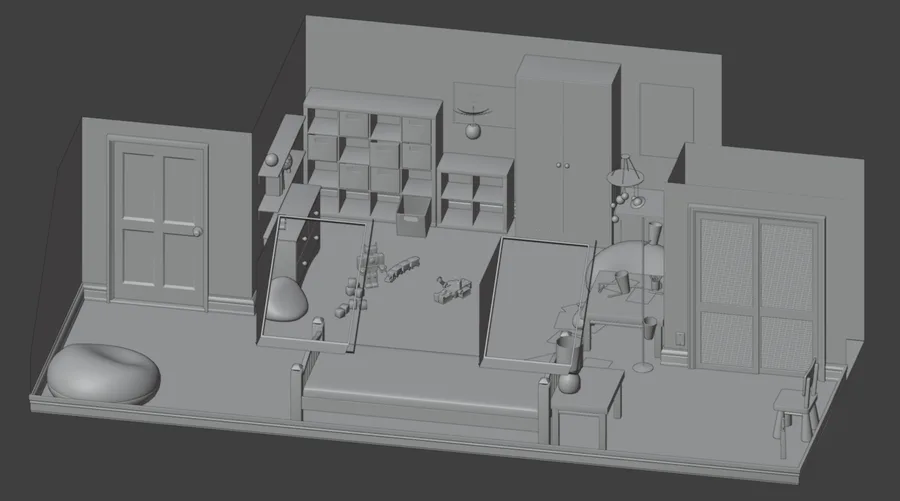This screenshot has height=501, width=900.
Task: Select the small four-cube shelf unit
Action: 475,192
